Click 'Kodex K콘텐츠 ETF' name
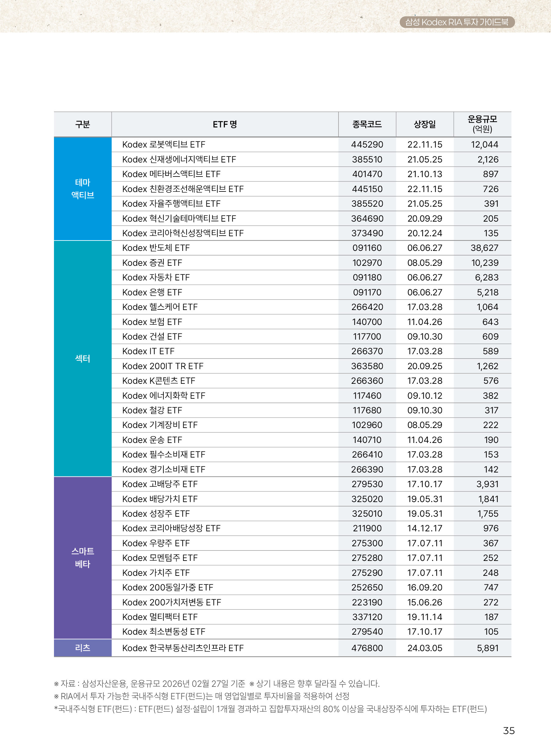 [159, 381]
